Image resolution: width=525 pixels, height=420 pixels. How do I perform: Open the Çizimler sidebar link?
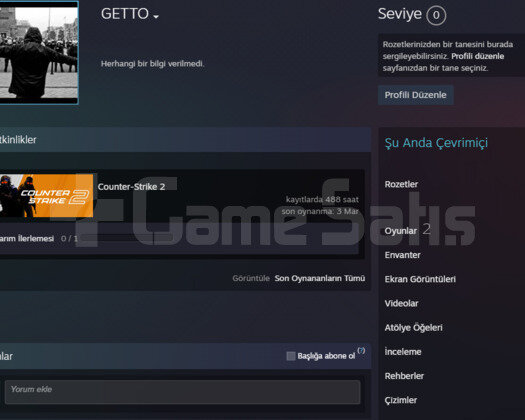(x=401, y=400)
